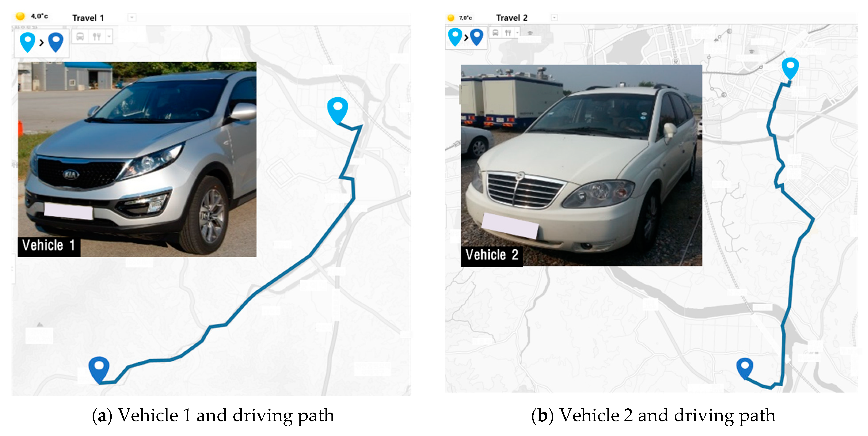This screenshot has height=436, width=868.
Task: Open the Vehicle 2 photo thumbnail
Action: pos(582,166)
